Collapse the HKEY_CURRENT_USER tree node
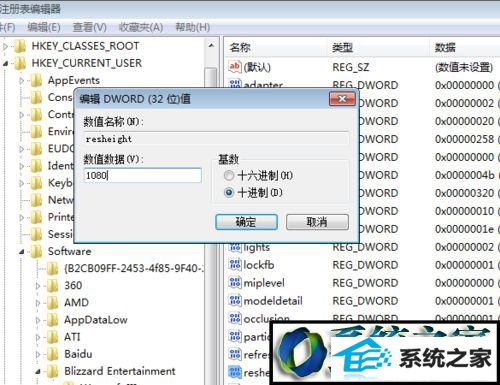 point(5,63)
